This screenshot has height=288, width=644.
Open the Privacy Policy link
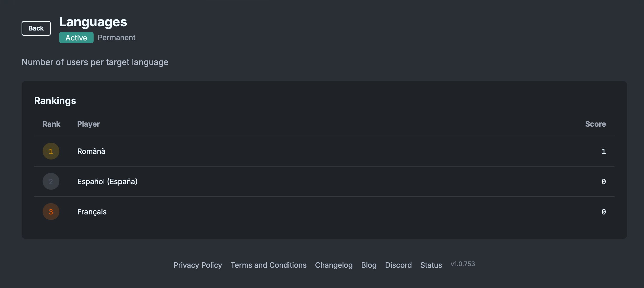tap(198, 265)
